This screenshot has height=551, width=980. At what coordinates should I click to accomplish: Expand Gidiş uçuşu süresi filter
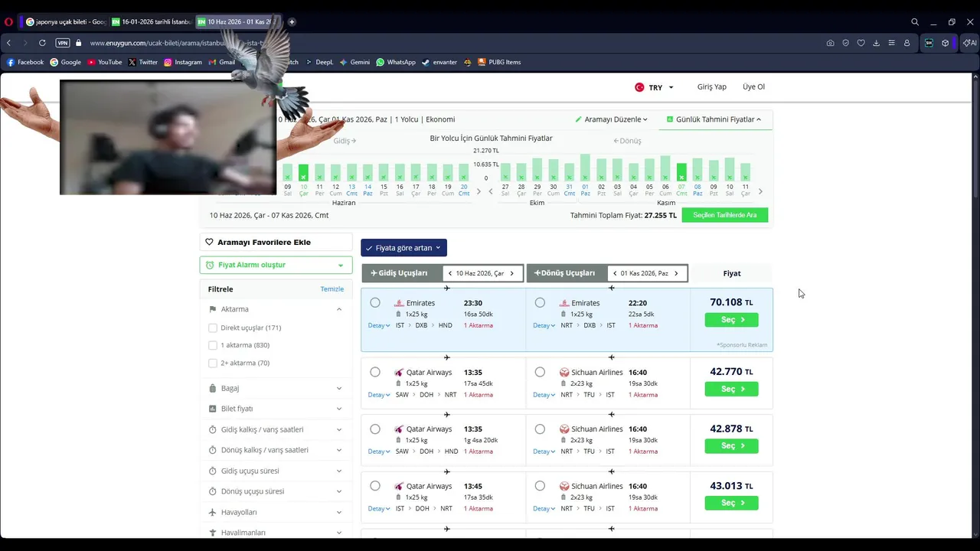pos(276,471)
